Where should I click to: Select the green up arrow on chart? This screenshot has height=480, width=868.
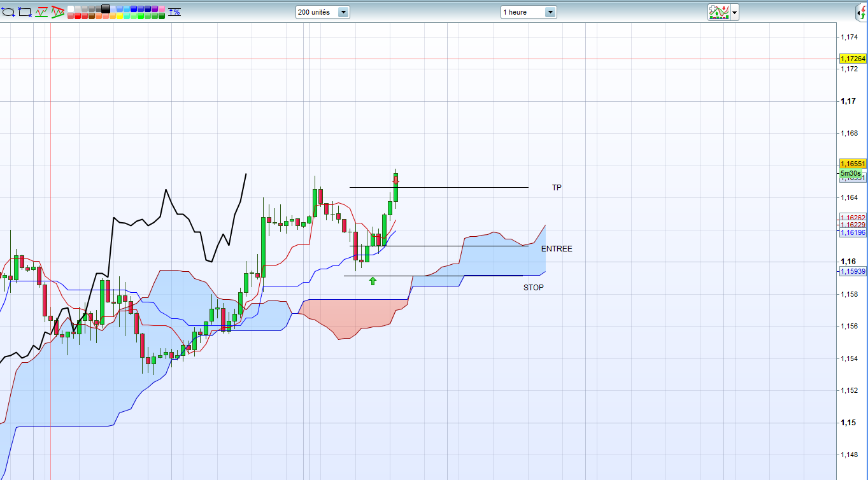(373, 280)
